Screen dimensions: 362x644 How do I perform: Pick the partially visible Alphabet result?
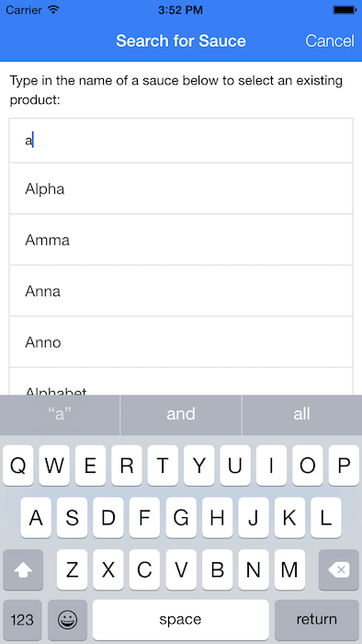coord(181,382)
